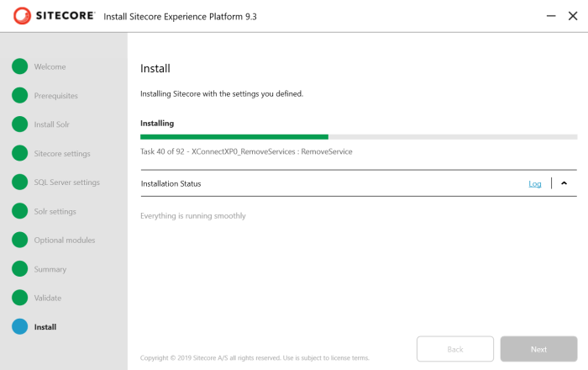Click the green Welcome step circle

point(20,66)
